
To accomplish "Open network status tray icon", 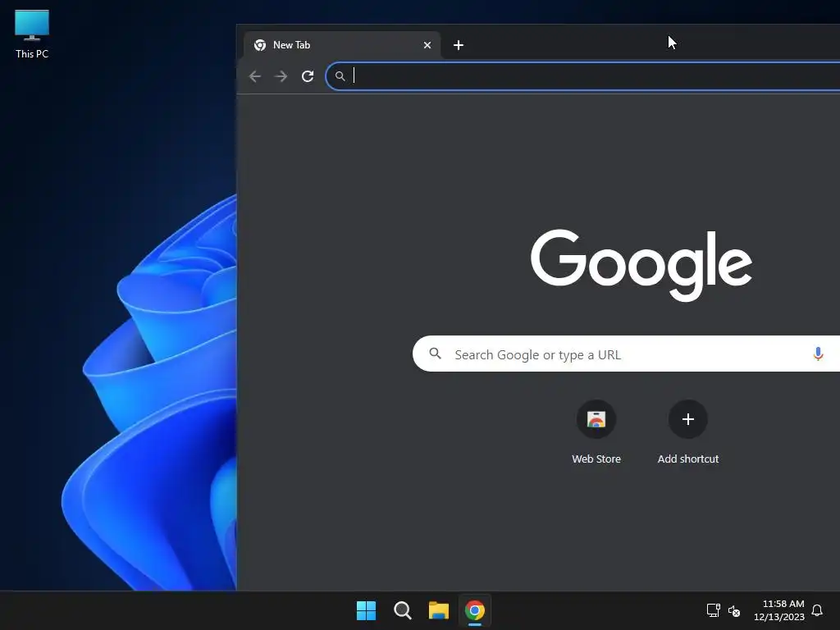I will 713,610.
